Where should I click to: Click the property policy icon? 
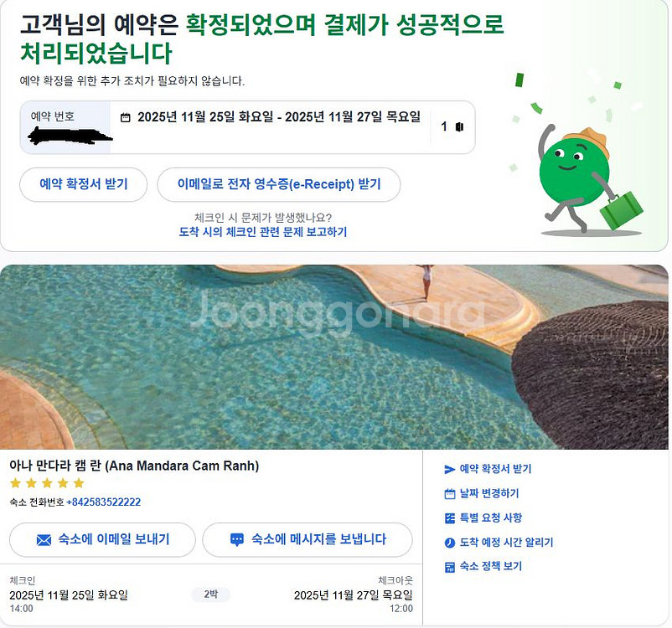450,567
